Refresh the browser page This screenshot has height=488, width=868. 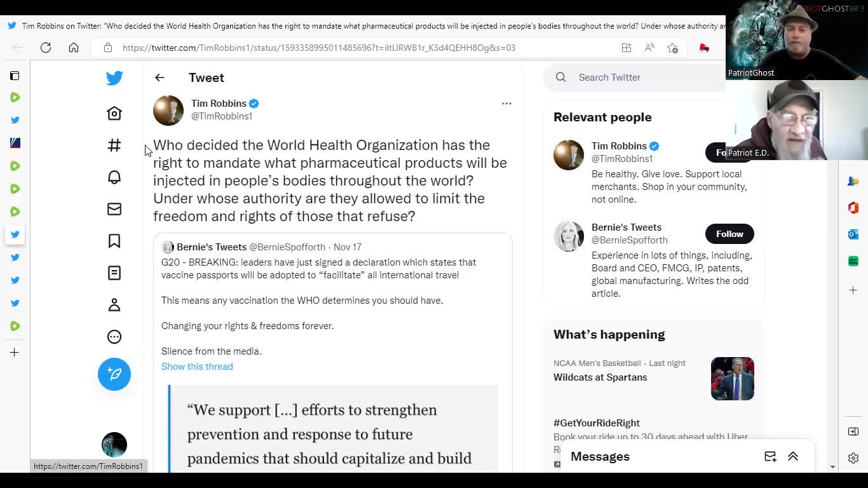46,48
